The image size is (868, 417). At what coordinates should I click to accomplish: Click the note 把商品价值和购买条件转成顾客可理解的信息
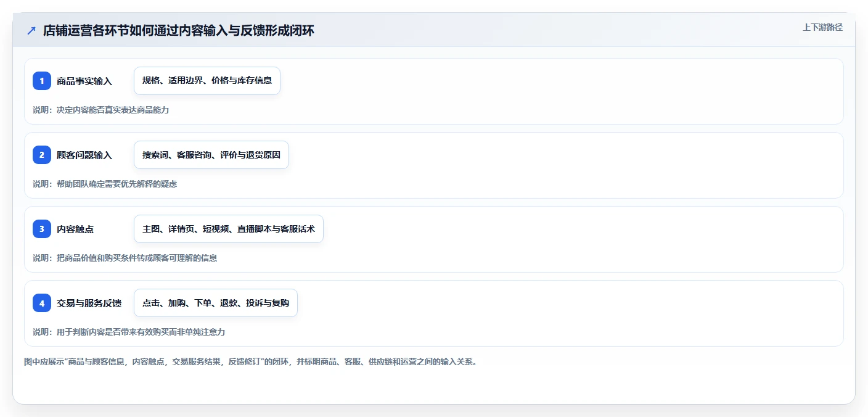[137, 258]
